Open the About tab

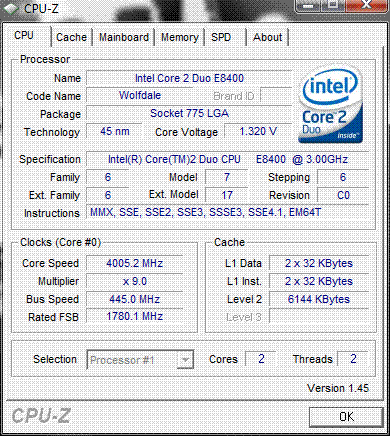267,37
